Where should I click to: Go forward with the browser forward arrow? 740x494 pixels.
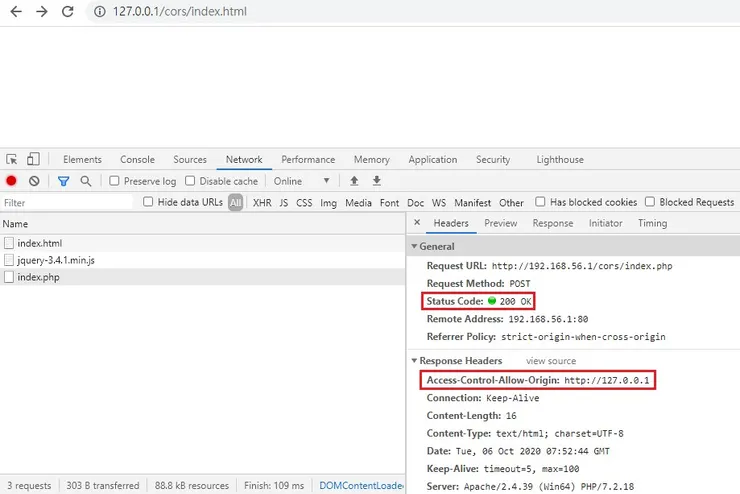click(x=42, y=11)
